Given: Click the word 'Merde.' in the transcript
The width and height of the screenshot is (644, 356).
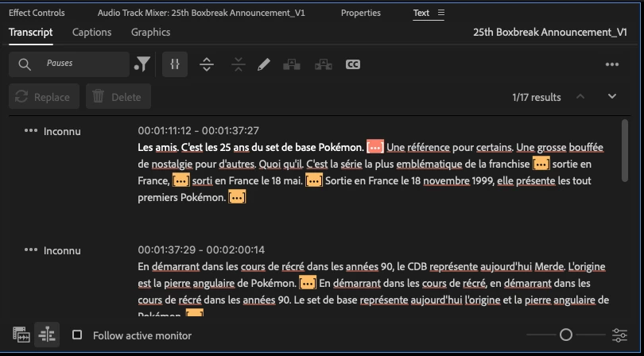Looking at the screenshot, I should click(x=549, y=266).
